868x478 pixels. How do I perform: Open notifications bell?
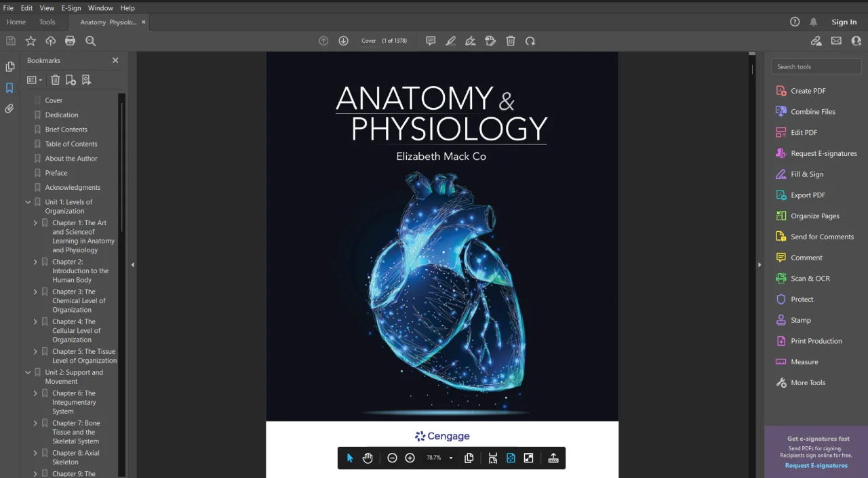[x=813, y=22]
